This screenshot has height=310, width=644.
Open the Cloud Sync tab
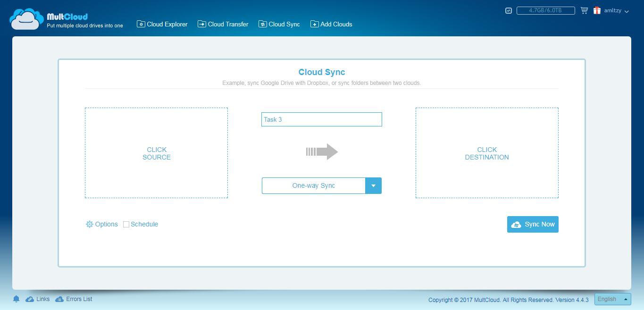coord(279,24)
